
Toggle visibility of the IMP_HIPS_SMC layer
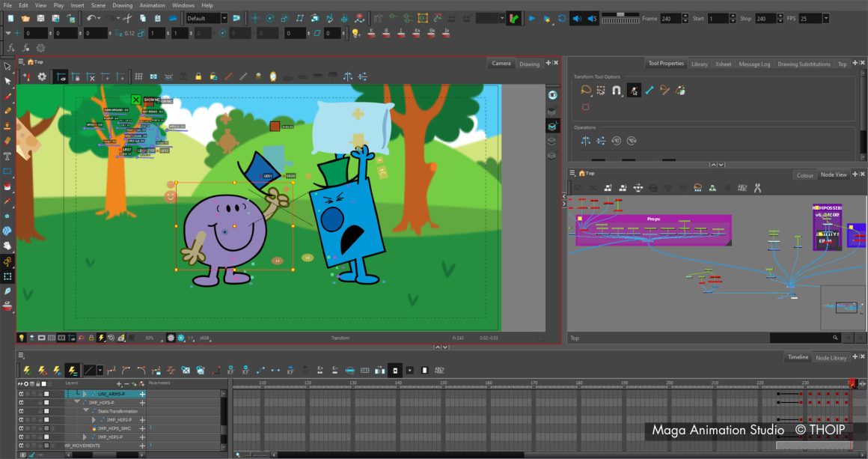pos(21,428)
